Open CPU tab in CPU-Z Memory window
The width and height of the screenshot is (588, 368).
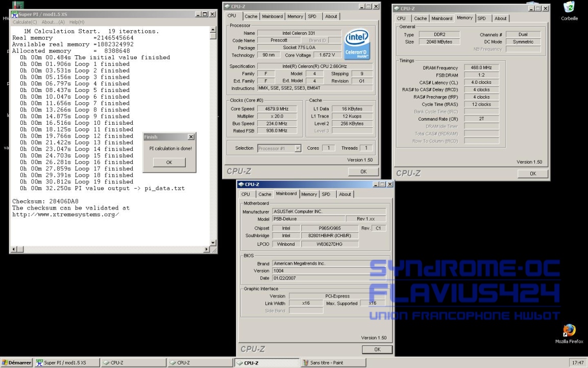pyautogui.click(x=401, y=18)
